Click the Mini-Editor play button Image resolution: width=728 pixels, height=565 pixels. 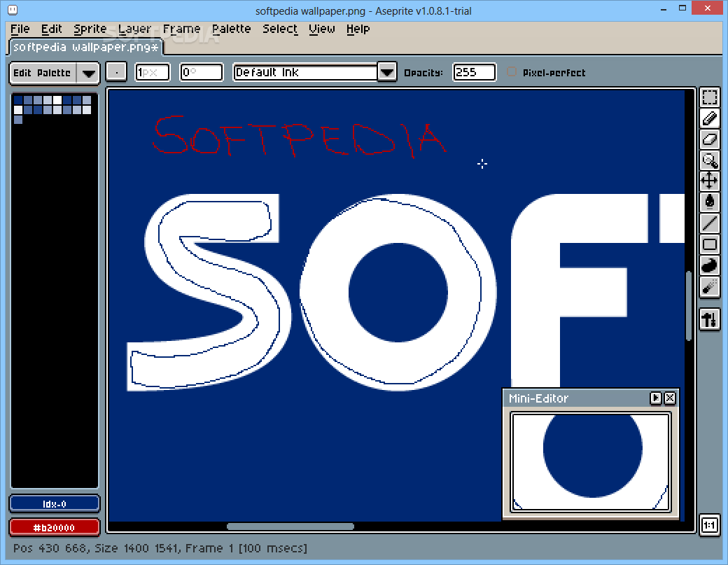point(656,398)
